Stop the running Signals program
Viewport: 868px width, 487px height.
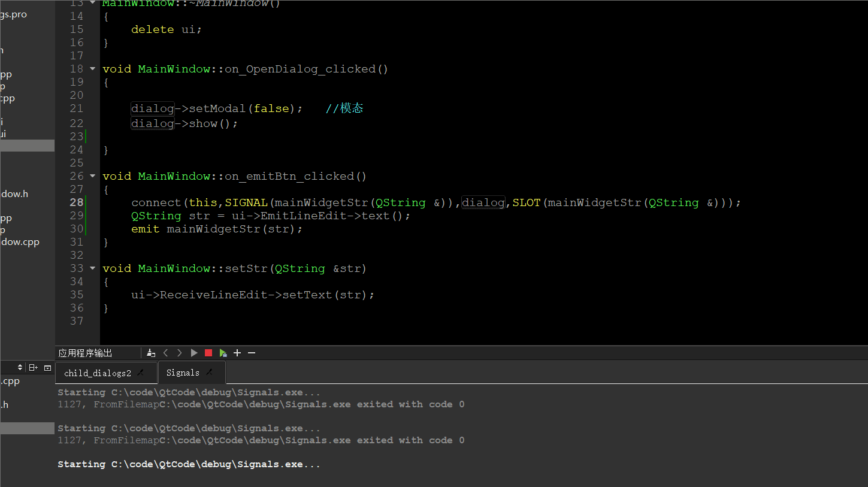tap(208, 353)
